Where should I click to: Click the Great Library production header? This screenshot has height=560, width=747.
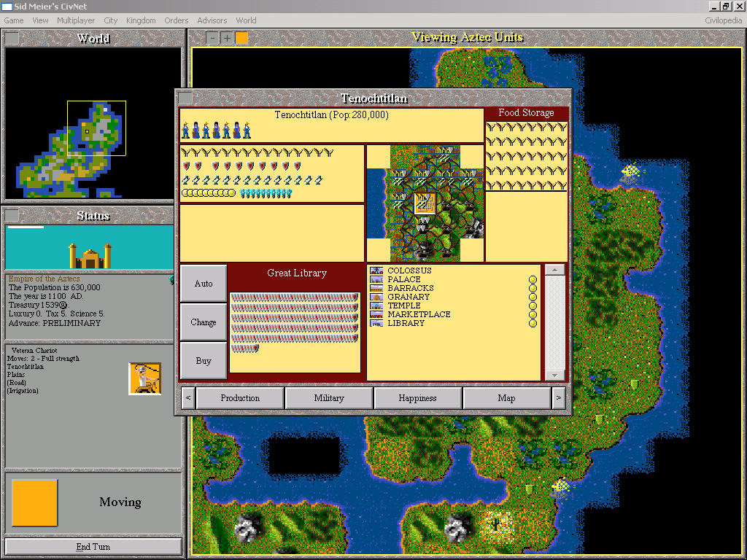click(297, 273)
